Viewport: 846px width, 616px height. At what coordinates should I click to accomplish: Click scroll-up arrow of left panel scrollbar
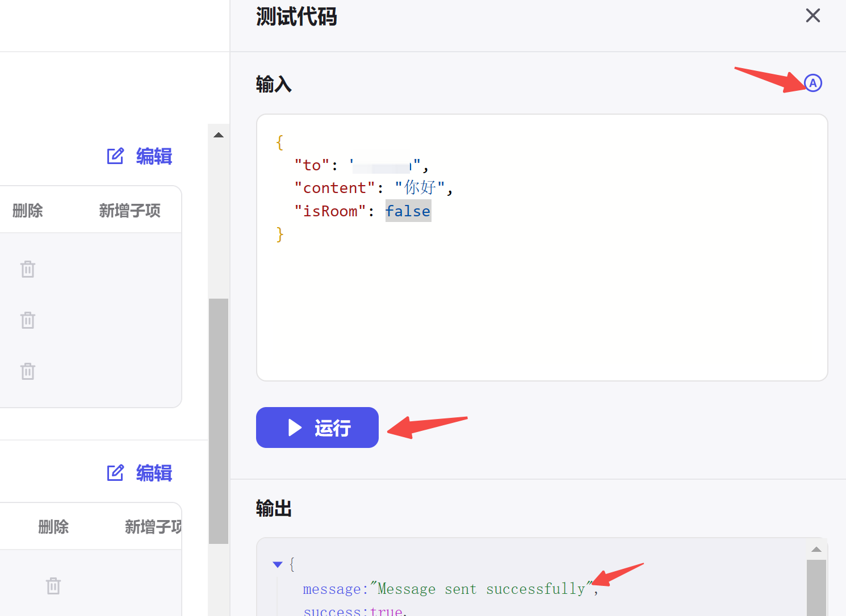pos(219,135)
